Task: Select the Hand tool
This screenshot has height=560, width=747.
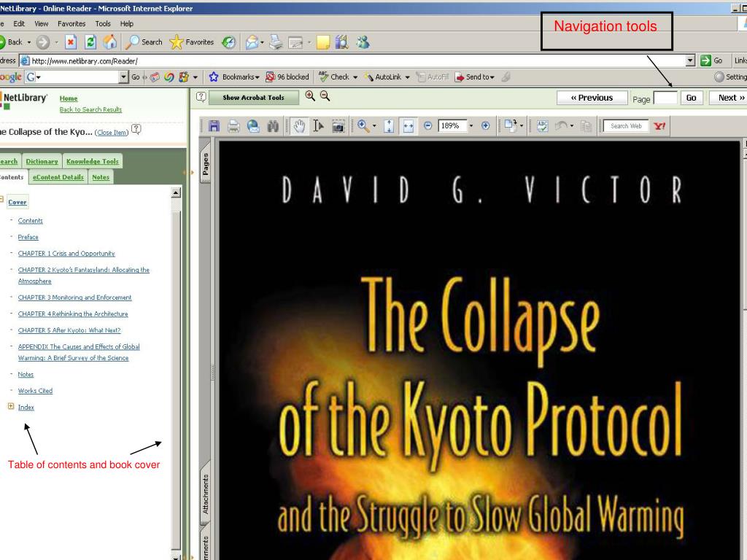Action: [299, 125]
